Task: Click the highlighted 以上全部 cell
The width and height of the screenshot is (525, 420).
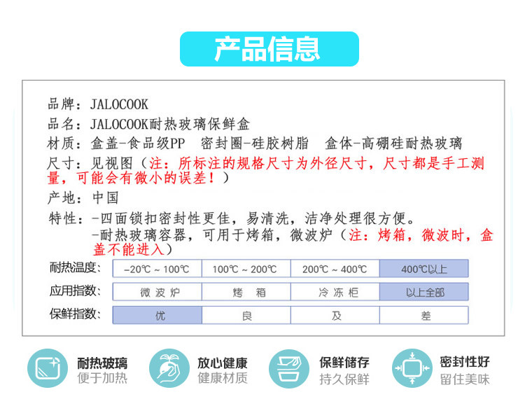Action: pyautogui.click(x=424, y=292)
